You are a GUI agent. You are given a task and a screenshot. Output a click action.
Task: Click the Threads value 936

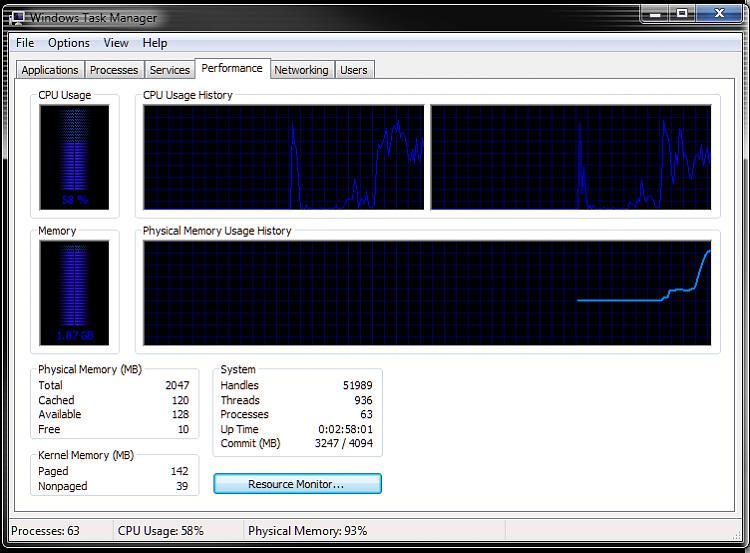click(x=363, y=400)
